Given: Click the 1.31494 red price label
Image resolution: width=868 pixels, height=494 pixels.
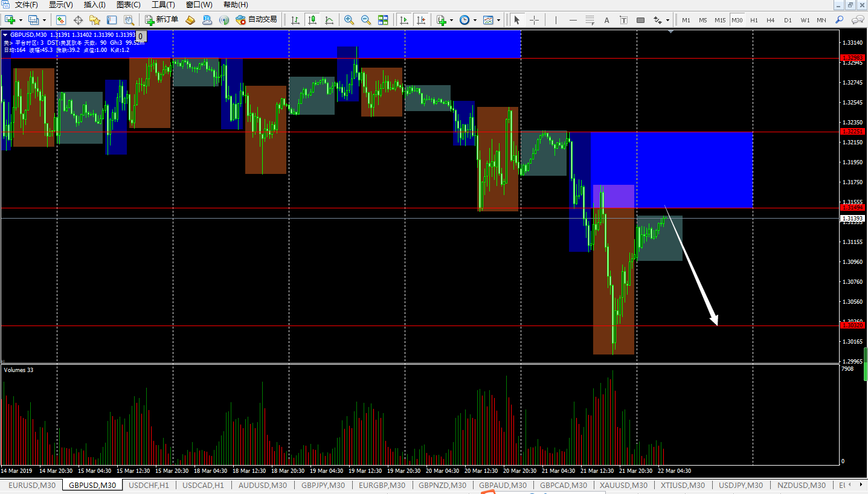Looking at the screenshot, I should pyautogui.click(x=853, y=207).
